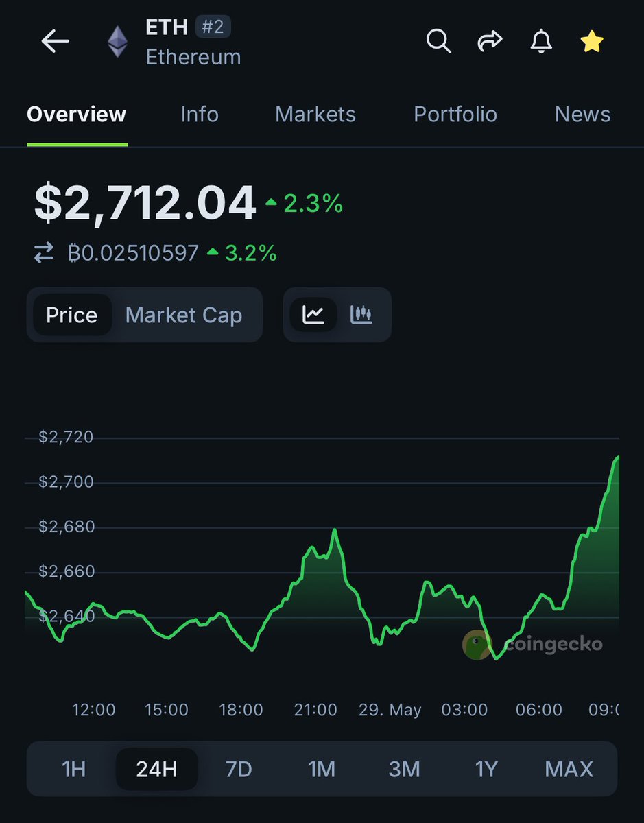The width and height of the screenshot is (644, 823).
Task: Tap the 12:00 time label
Action: [x=94, y=710]
